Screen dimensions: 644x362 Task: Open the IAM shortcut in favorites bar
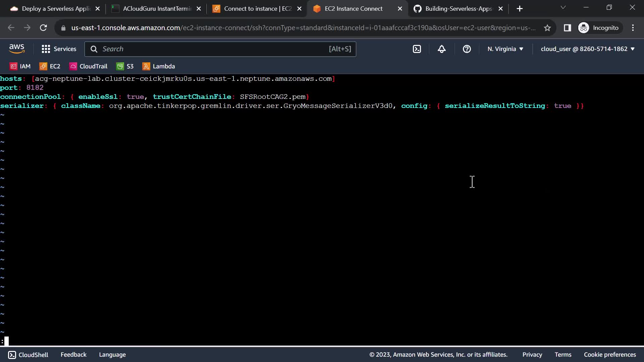tap(20, 66)
